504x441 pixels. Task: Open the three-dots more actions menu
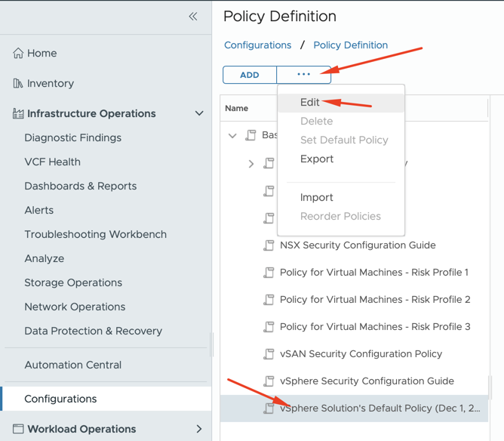(x=304, y=75)
